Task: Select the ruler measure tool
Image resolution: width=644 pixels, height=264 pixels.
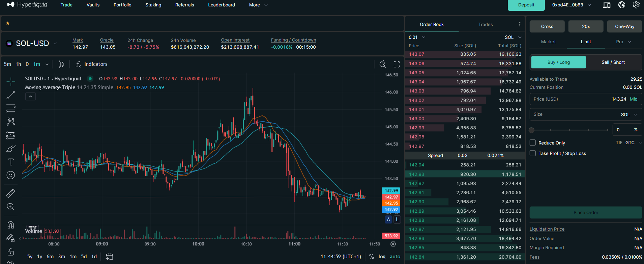Action: 11,193
